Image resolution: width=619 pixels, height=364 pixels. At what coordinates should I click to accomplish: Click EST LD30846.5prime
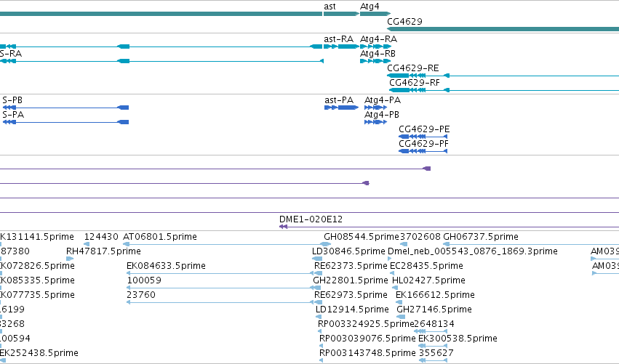pyautogui.click(x=348, y=251)
